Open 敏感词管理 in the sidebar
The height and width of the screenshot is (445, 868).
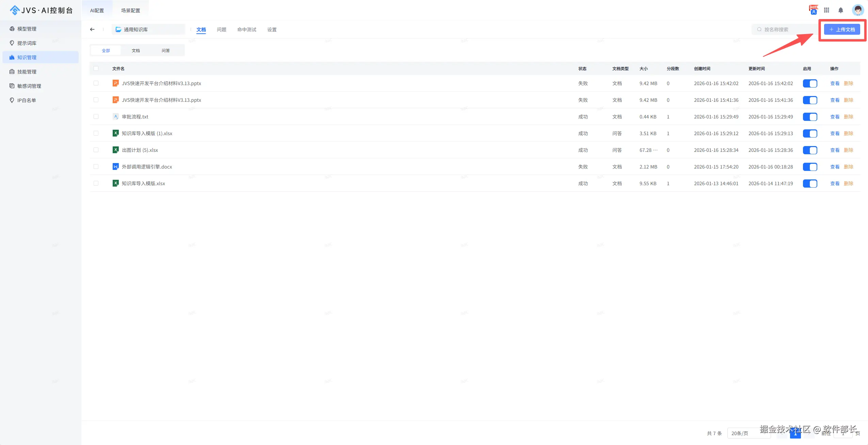pos(29,86)
